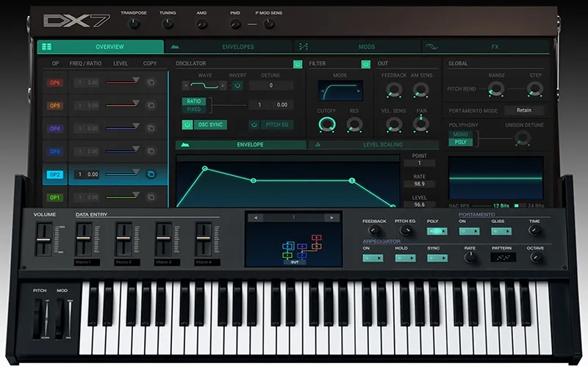Select operator OP2 badge
Image resolution: width=588 pixels, height=368 pixels.
54,174
